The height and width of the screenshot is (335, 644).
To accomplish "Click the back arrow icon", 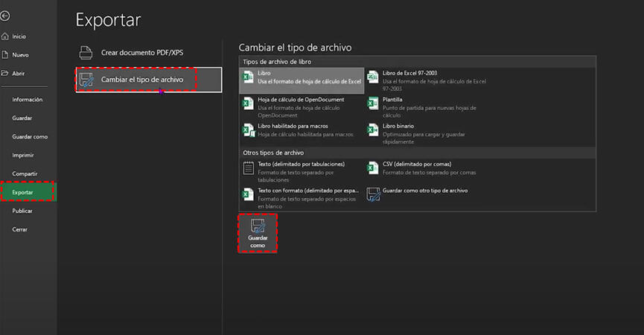I will coord(4,16).
